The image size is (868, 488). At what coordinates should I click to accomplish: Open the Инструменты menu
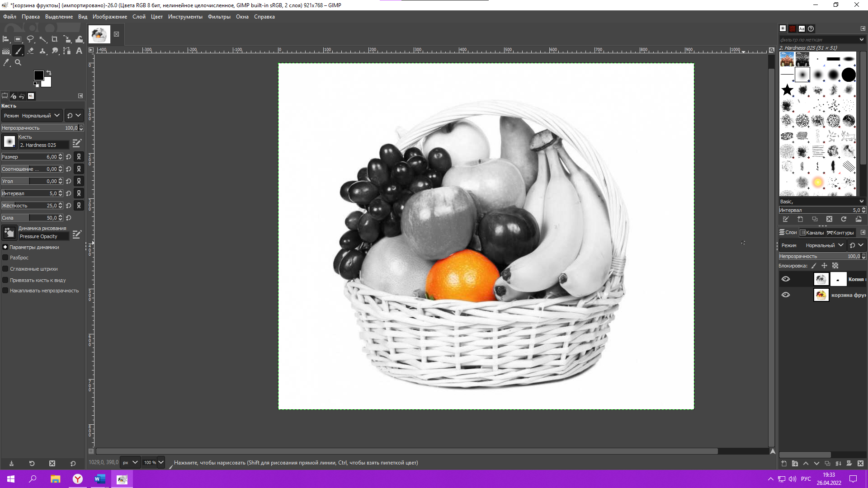(185, 17)
